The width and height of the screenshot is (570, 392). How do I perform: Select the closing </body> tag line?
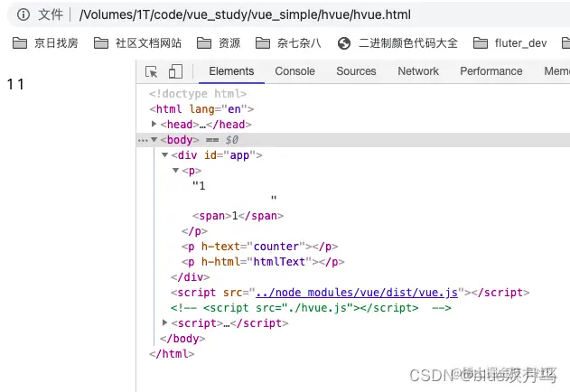click(182, 339)
